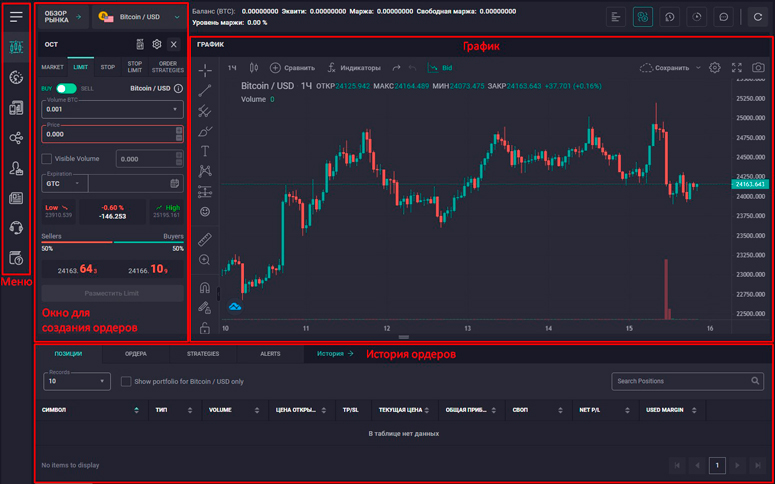Click the Sellers/Buyers sentiment bar
The image size is (775, 484).
112,242
